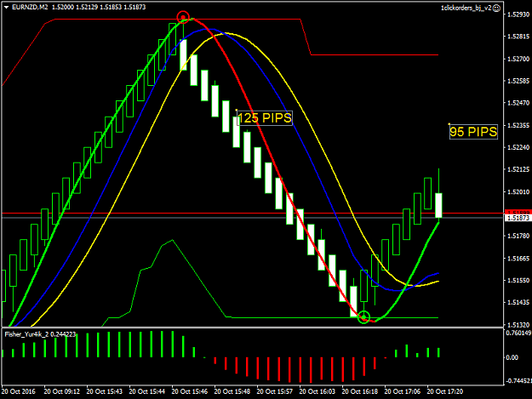Screen dimensions: 532x399
Task: Click the 20 Oct 17:20 time label
Action: click(x=445, y=391)
